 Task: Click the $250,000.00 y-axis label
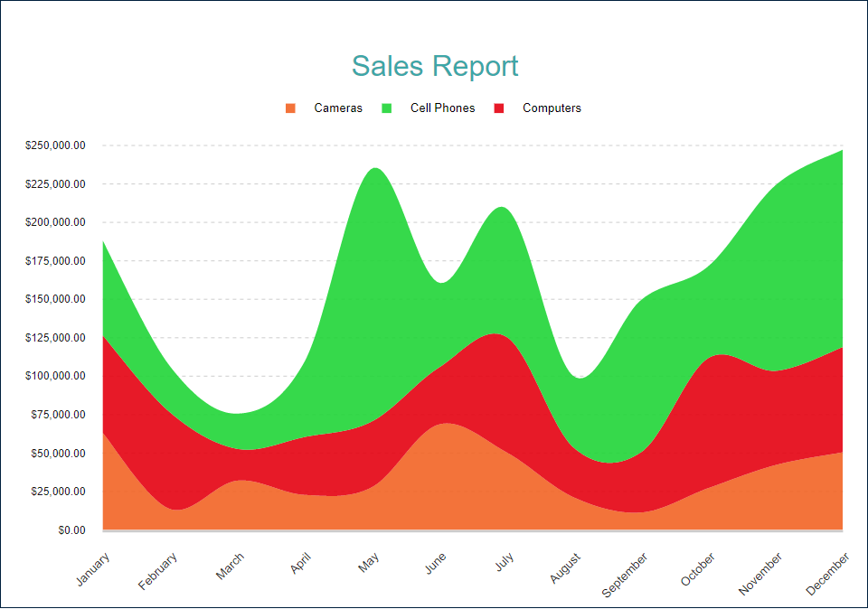point(55,145)
